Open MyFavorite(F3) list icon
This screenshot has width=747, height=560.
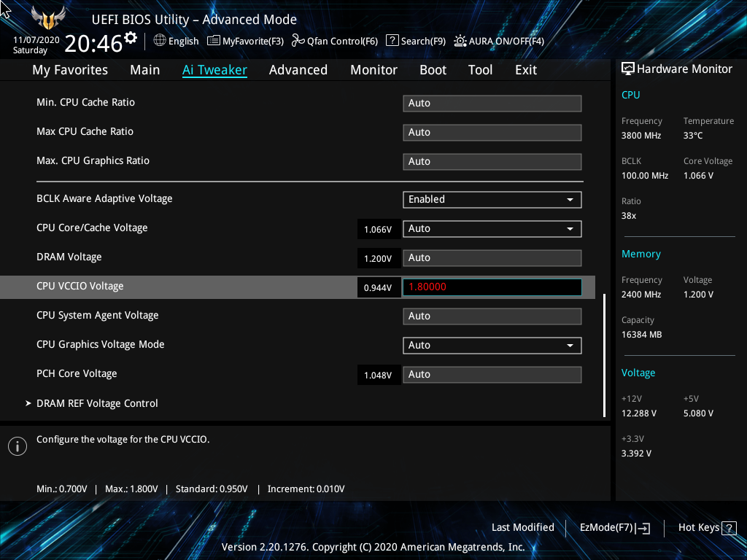(214, 41)
